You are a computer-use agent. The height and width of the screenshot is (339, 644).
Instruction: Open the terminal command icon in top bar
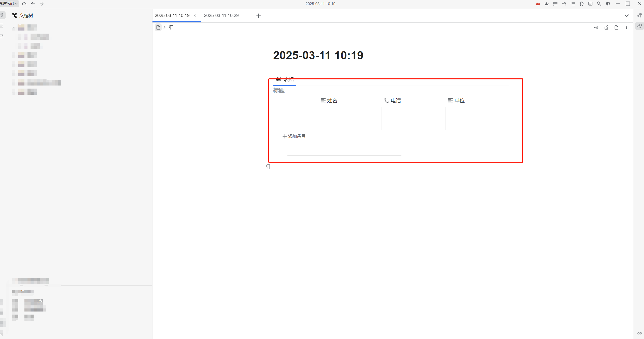(x=590, y=4)
